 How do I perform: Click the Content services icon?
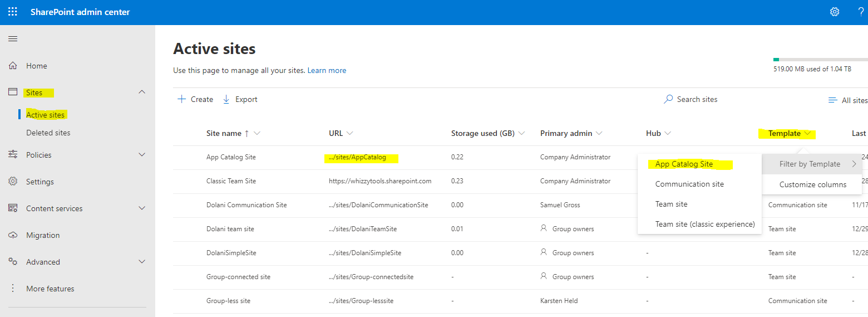(13, 208)
